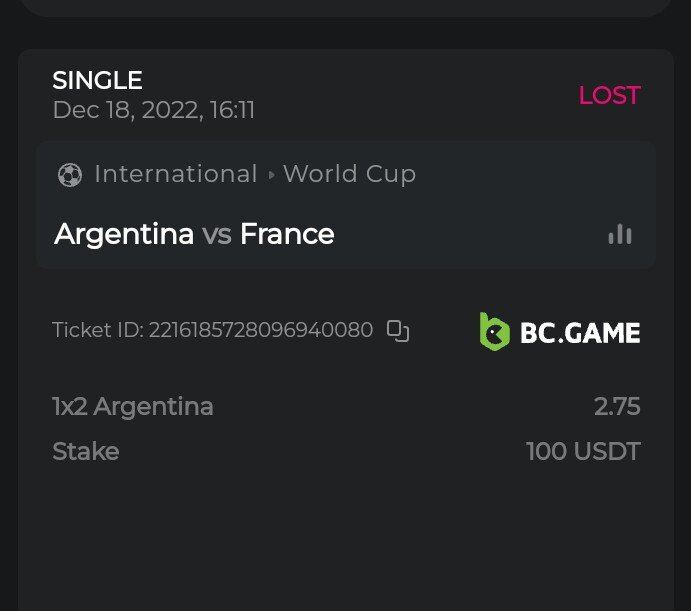The height and width of the screenshot is (611, 691).
Task: Click the Stake label
Action: 85,452
